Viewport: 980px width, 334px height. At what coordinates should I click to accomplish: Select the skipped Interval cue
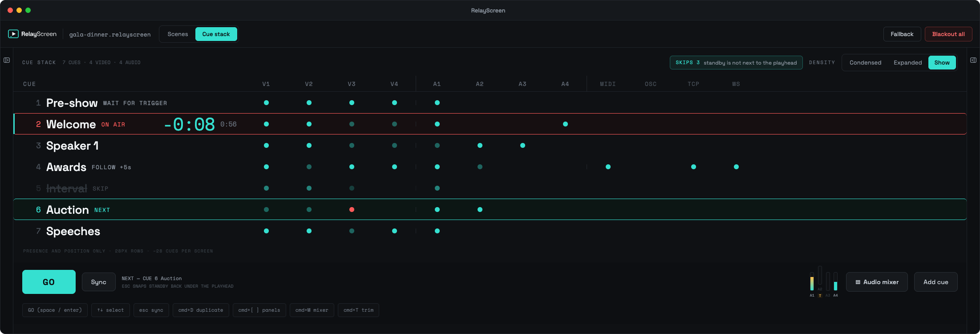[490, 188]
